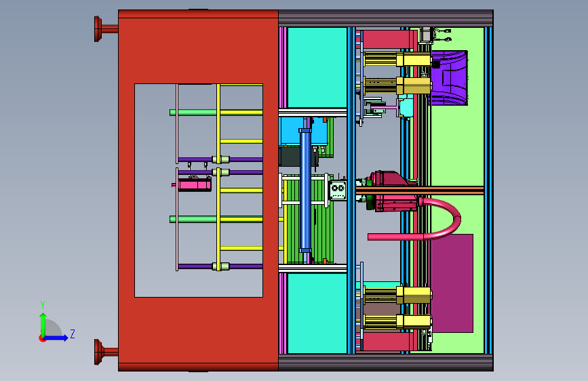Select the red origin ball of the triad

42,338
